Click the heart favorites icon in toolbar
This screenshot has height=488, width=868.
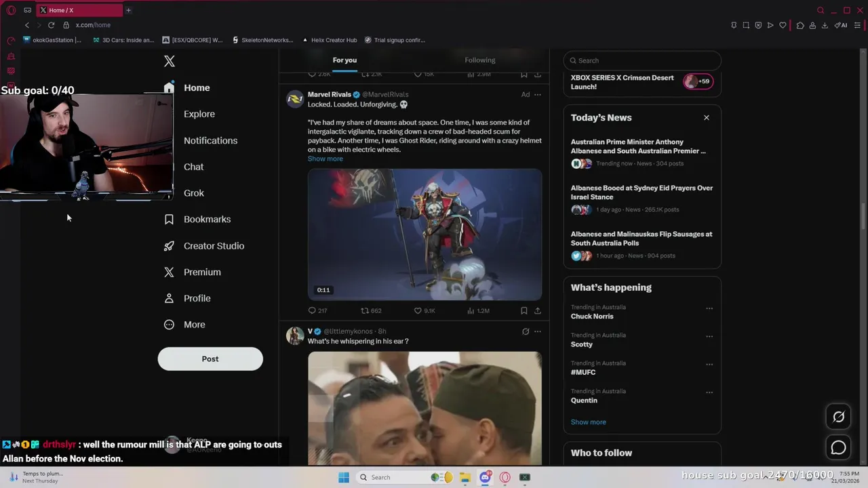click(783, 25)
